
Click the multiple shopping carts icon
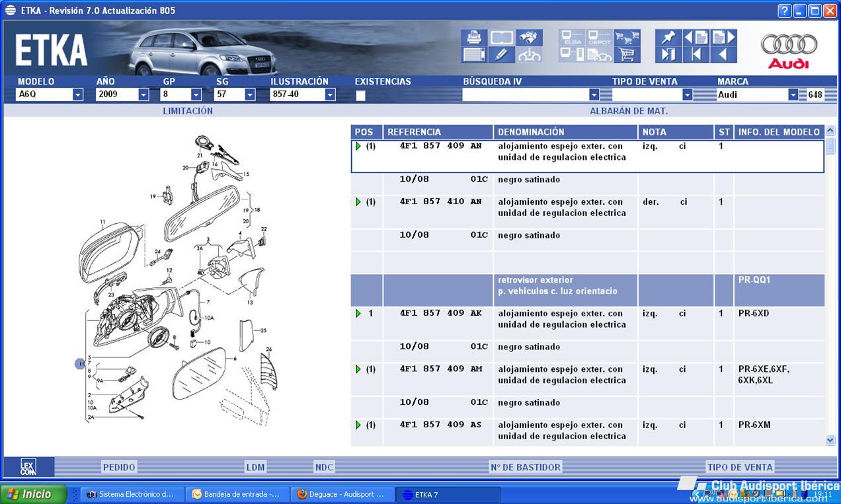(x=627, y=38)
